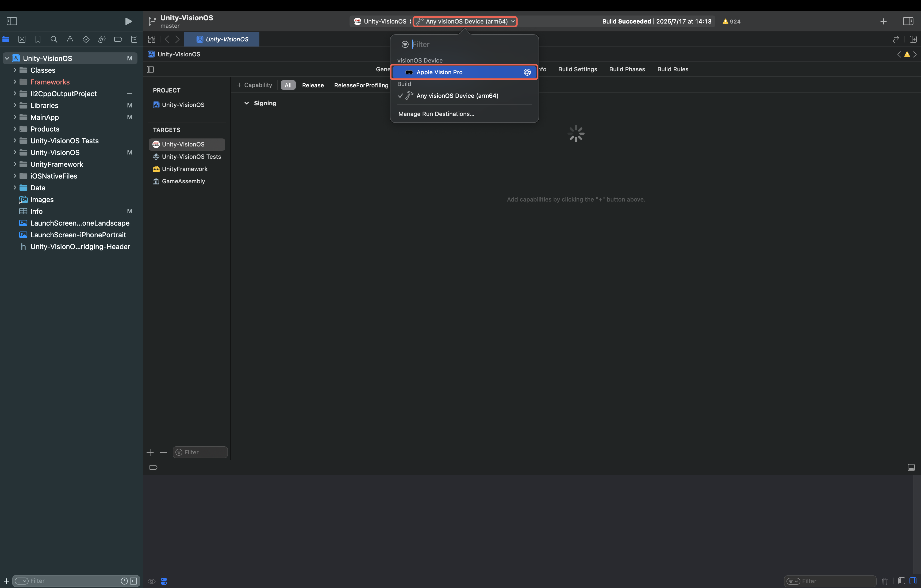
Task: Open the related items grid icon
Action: coord(151,39)
